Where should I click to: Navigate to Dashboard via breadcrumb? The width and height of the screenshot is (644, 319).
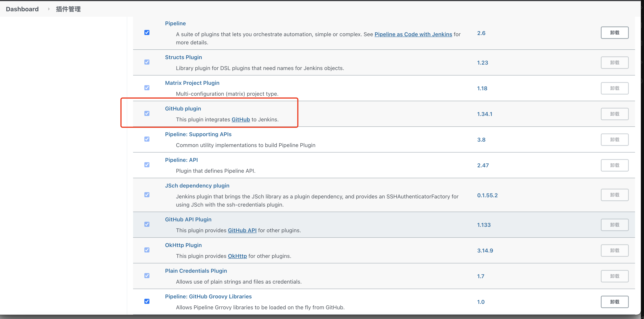[x=22, y=9]
